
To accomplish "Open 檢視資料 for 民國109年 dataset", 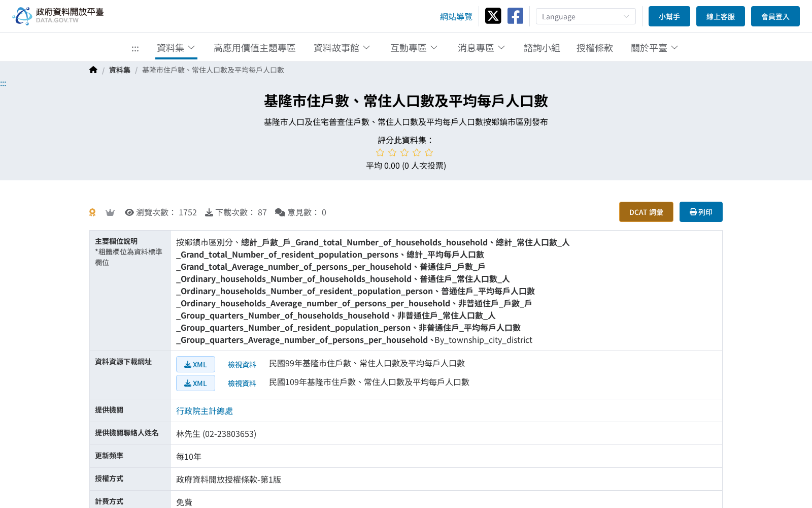I will [242, 383].
